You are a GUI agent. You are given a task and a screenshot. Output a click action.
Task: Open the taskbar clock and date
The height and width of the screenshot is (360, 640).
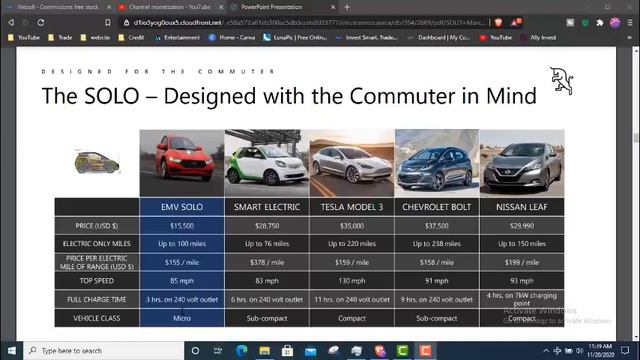point(600,351)
